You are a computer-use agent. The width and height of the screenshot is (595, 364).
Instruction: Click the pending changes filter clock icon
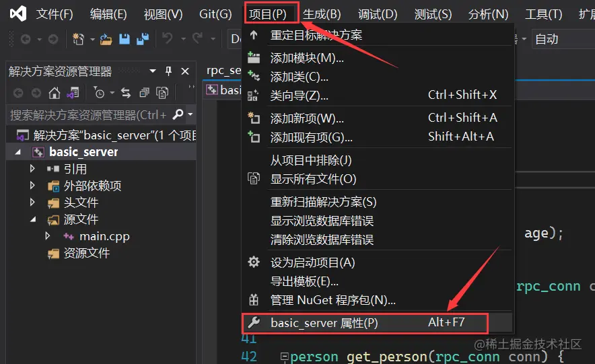tap(99, 93)
